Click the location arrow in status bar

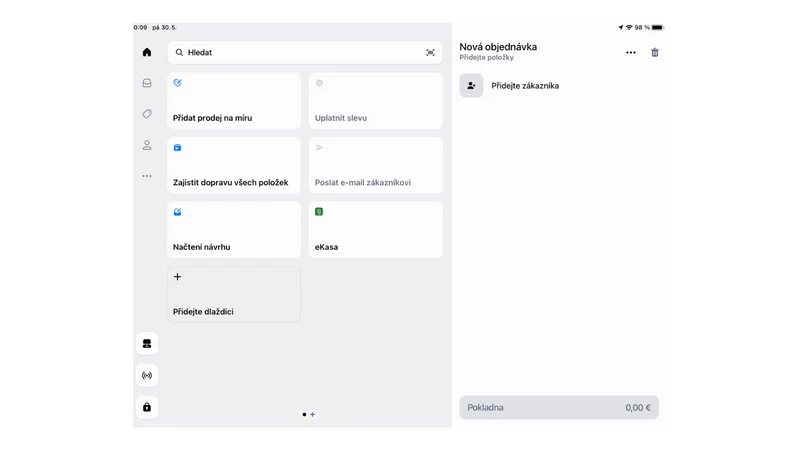tap(620, 28)
